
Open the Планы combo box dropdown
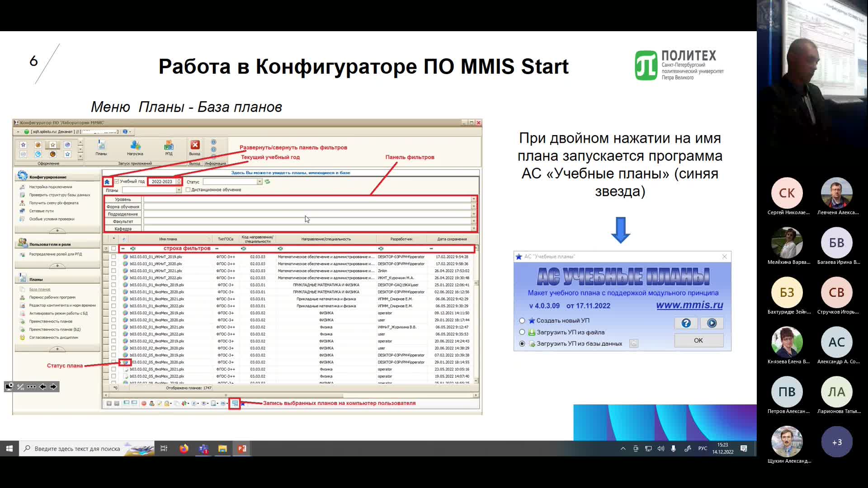[179, 190]
